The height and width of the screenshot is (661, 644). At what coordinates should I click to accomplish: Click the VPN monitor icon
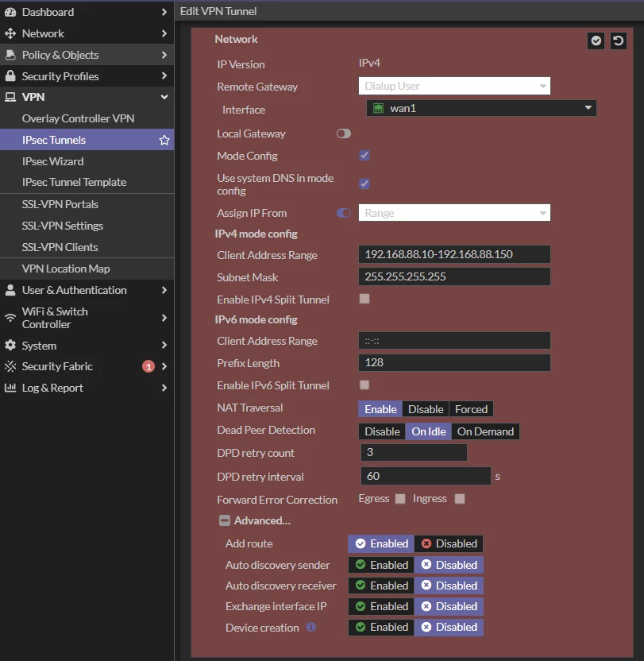tap(10, 97)
